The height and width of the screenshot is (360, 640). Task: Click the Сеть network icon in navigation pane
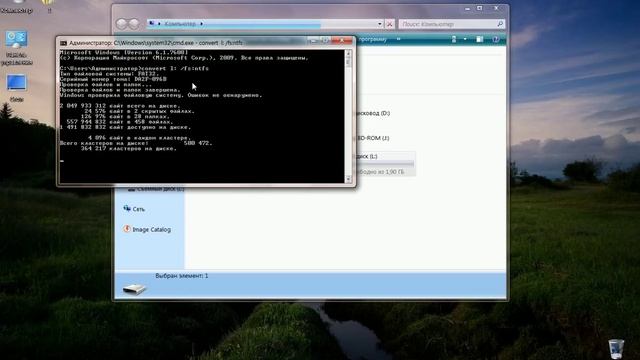127,209
